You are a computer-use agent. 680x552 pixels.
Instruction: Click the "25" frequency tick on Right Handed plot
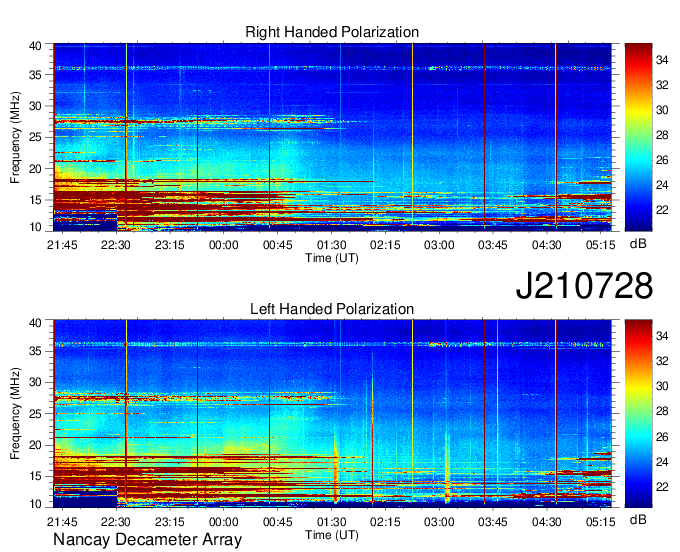point(35,137)
